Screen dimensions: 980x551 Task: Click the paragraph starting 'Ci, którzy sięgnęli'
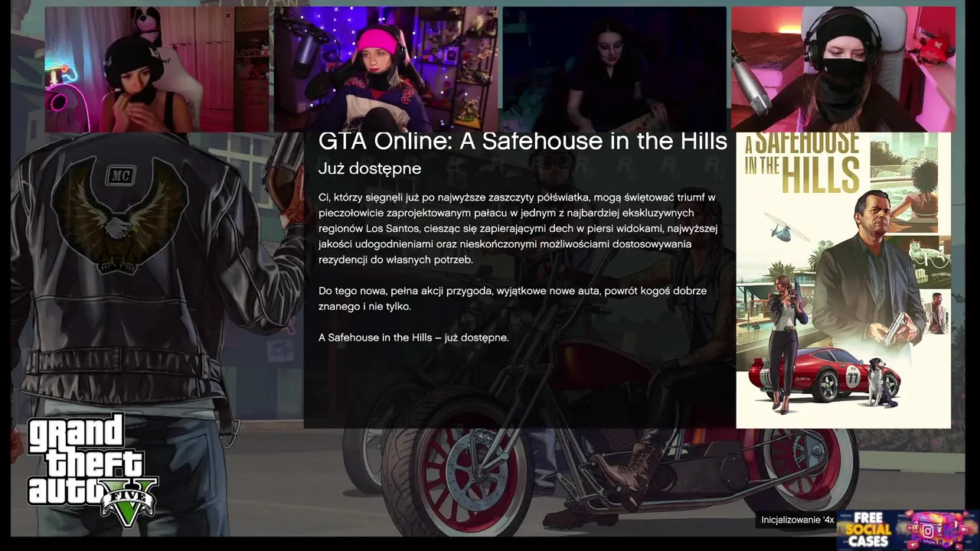[x=518, y=228]
